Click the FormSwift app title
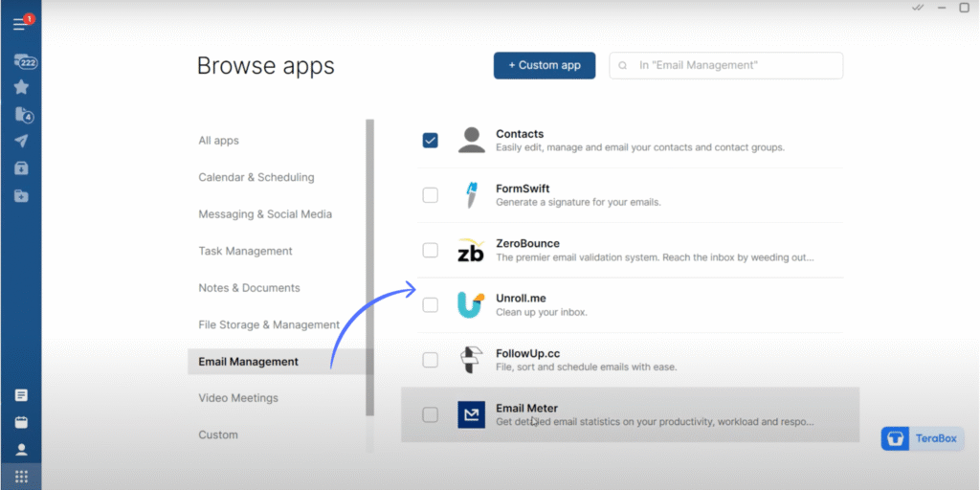The width and height of the screenshot is (980, 490). coord(523,189)
